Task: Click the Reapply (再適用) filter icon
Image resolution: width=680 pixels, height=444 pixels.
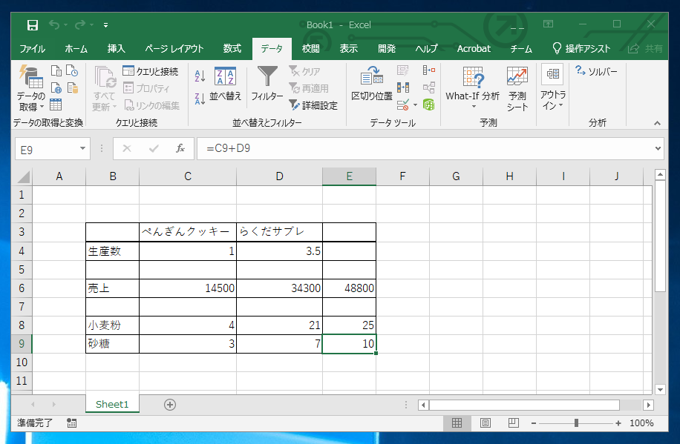Action: (309, 88)
